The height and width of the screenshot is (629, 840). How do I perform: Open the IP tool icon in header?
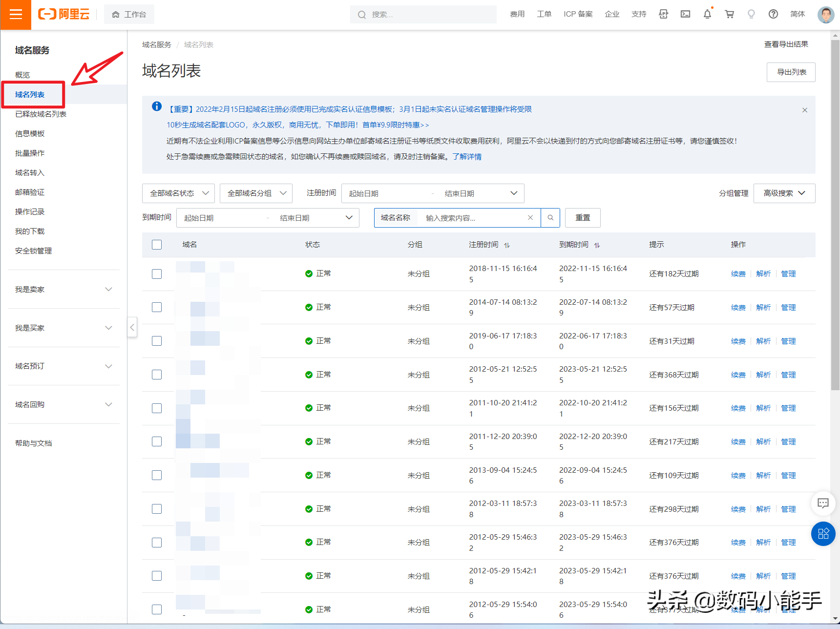coord(663,14)
